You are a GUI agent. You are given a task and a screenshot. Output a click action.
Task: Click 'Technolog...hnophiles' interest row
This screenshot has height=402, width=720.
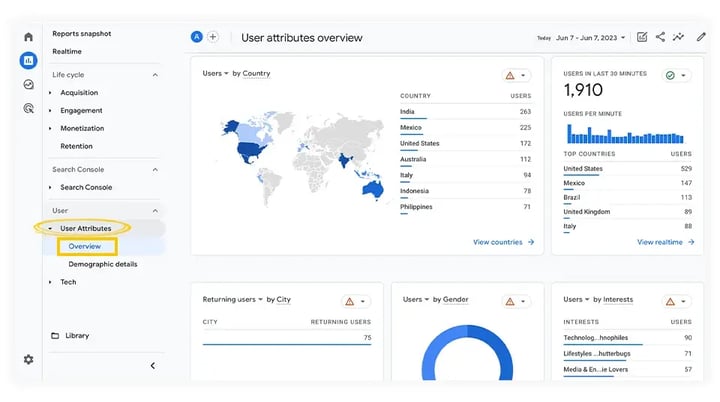[627, 338]
